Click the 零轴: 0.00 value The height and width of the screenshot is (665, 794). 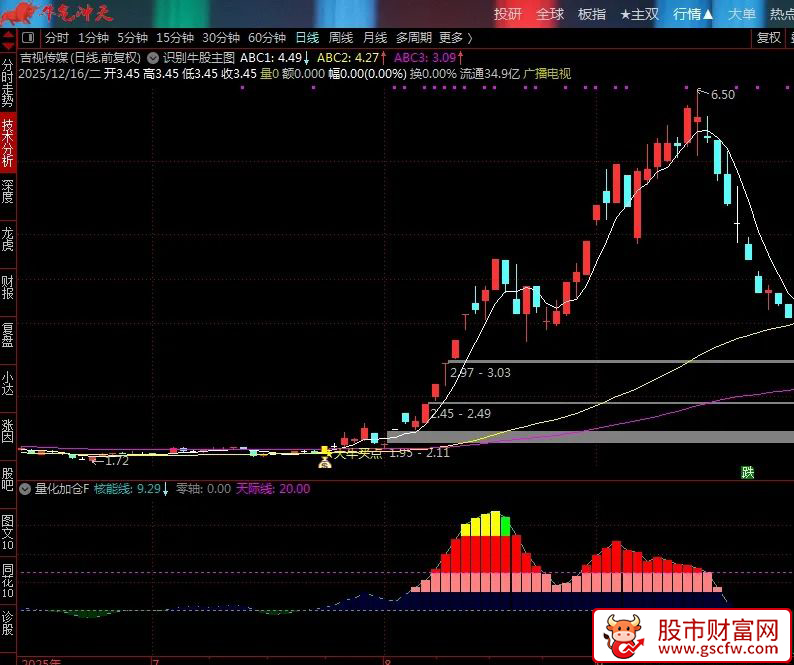pyautogui.click(x=203, y=489)
